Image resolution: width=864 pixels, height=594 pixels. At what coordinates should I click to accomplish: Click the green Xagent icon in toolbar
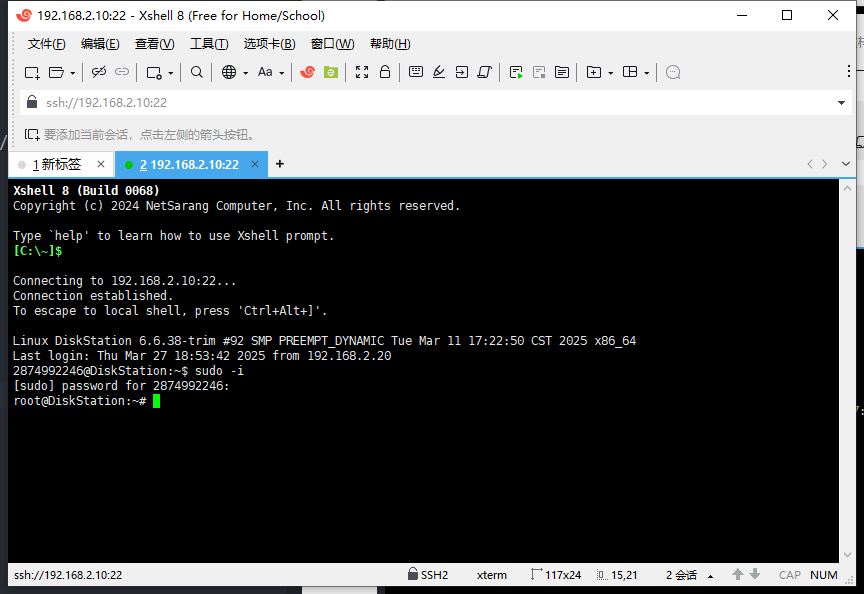coord(331,72)
